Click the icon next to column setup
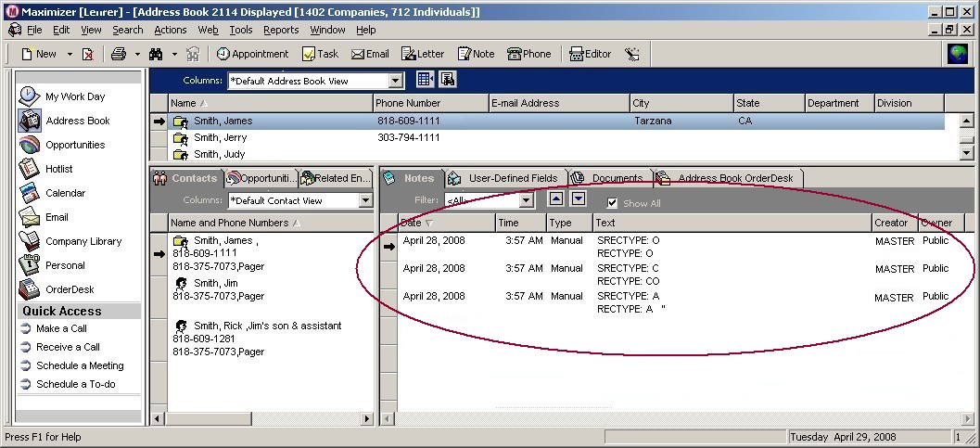Viewport: 980px width, 448px height. pos(447,80)
